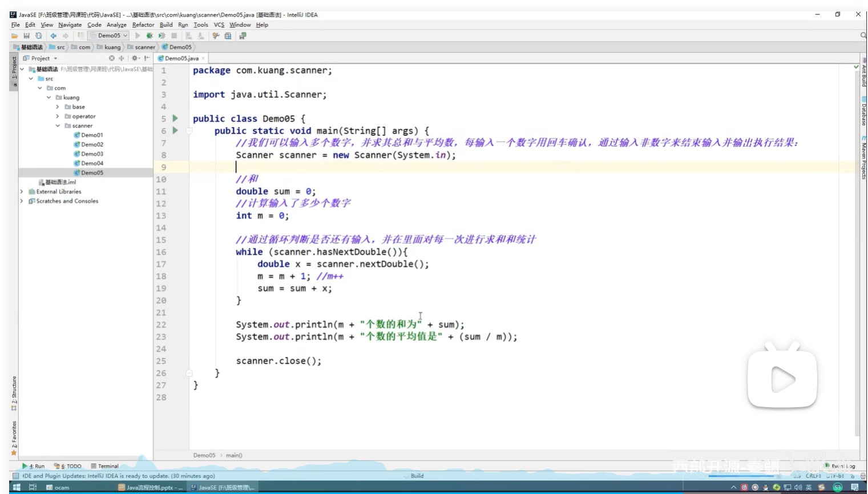
Task: Click the Stop square toolbar icon
Action: pos(174,36)
